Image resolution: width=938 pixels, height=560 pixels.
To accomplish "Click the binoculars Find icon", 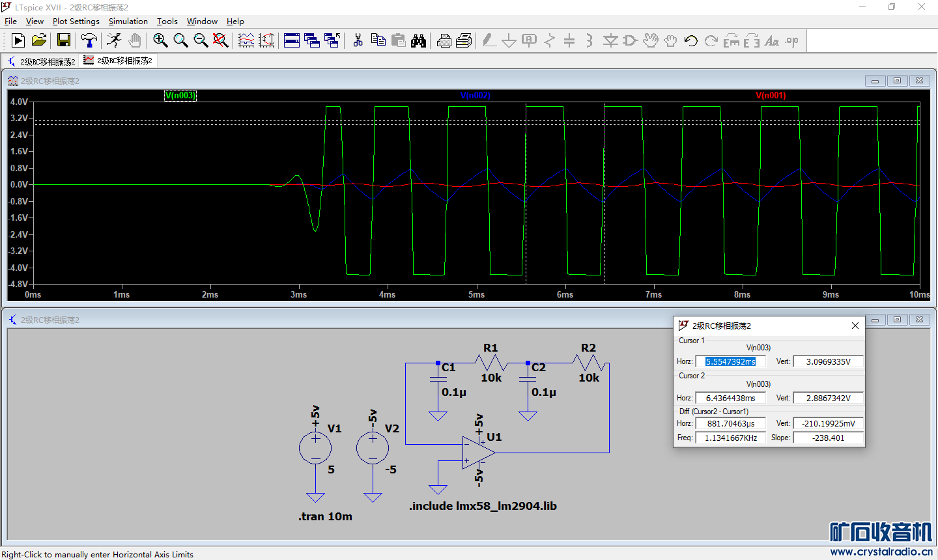I will click(418, 41).
